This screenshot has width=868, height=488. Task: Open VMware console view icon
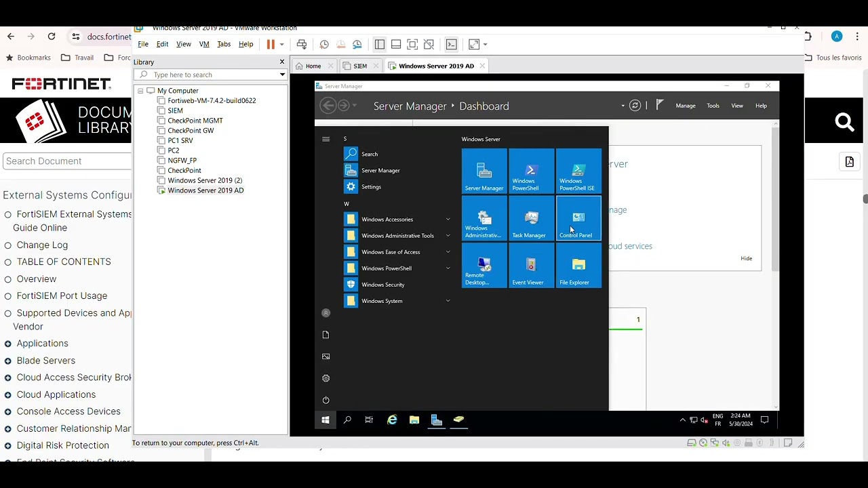(x=452, y=44)
